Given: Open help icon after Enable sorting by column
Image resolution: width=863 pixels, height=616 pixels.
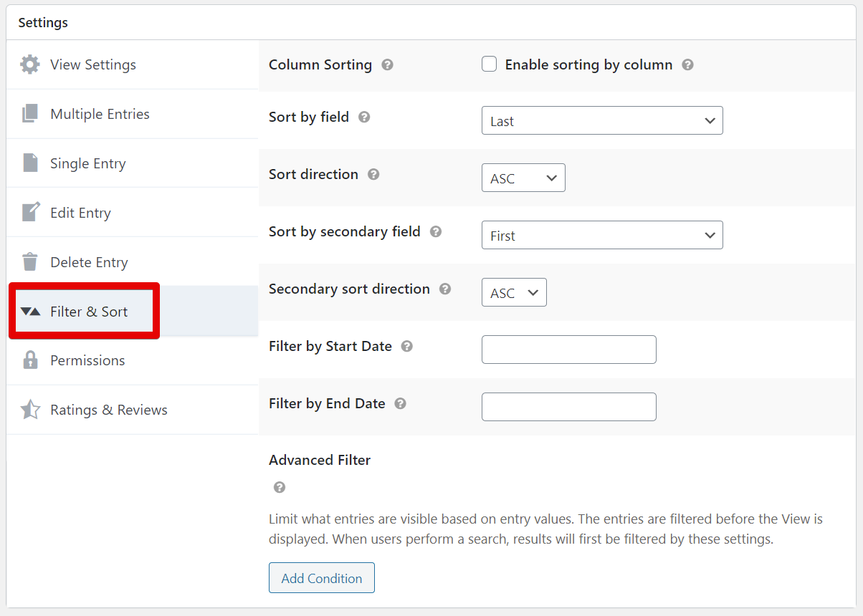Looking at the screenshot, I should pyautogui.click(x=687, y=64).
